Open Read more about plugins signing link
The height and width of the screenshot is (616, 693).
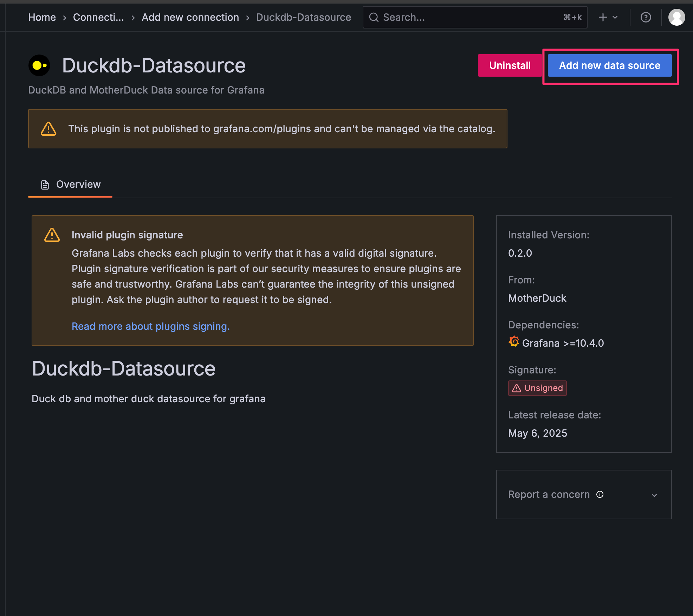pyautogui.click(x=151, y=326)
